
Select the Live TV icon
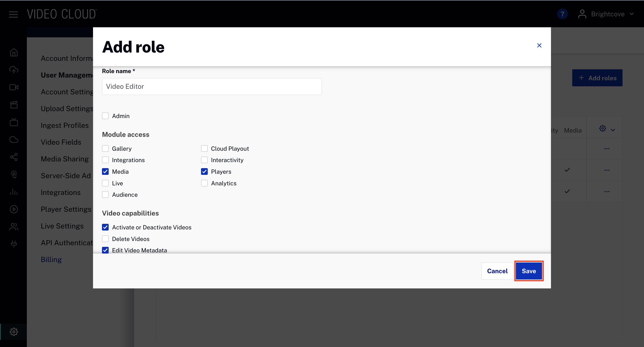(x=14, y=122)
